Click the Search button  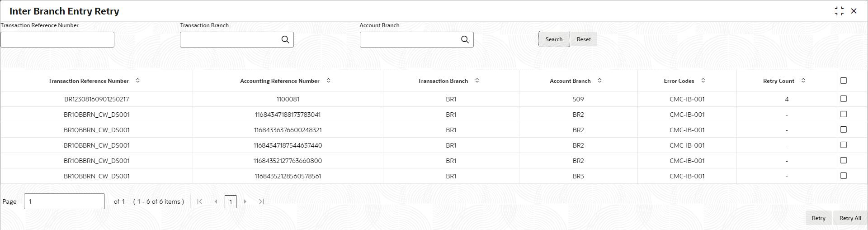(554, 39)
